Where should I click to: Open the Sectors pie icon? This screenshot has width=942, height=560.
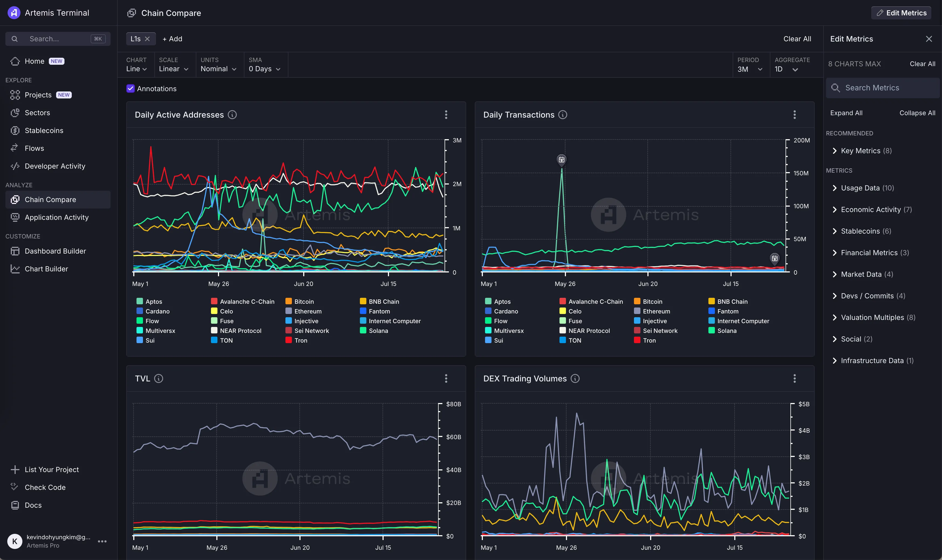click(15, 113)
